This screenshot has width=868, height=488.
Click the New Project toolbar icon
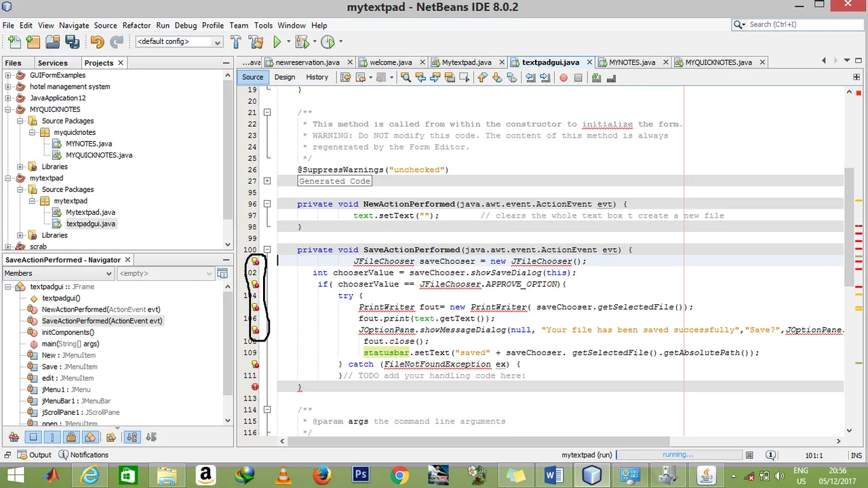pos(33,42)
